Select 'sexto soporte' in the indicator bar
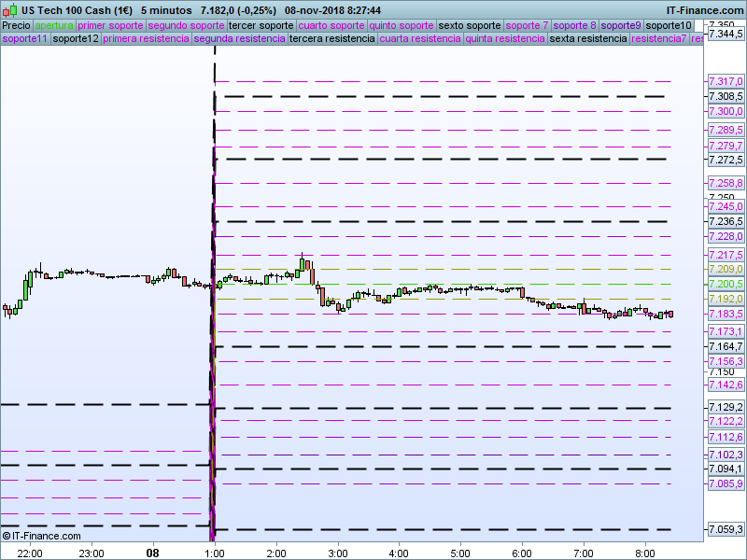Screen dimensions: 747x560 tap(469, 25)
